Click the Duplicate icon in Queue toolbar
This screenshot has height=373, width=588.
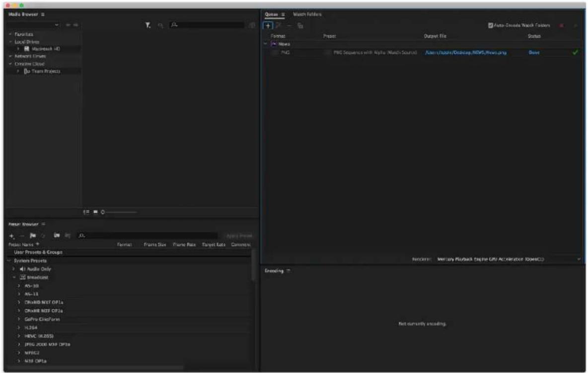pos(300,25)
